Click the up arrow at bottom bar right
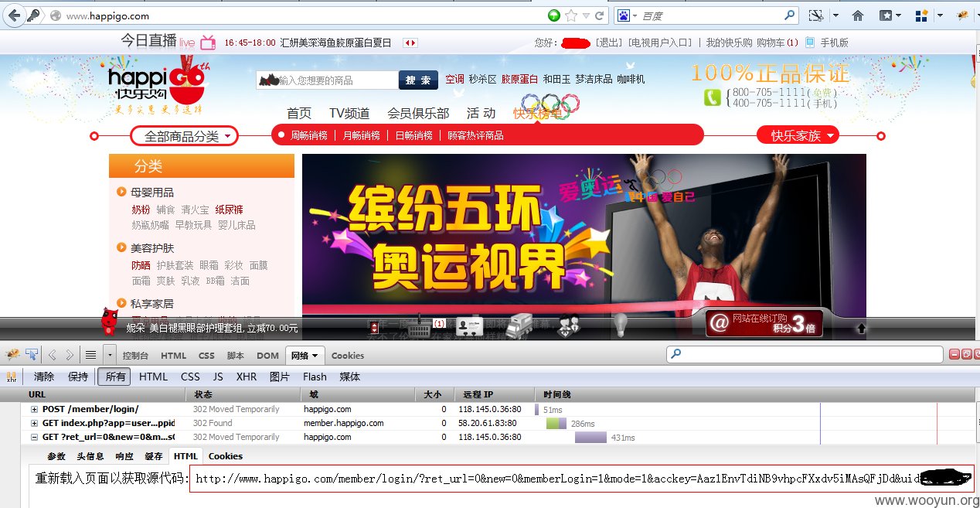The height and width of the screenshot is (508, 980). [x=862, y=329]
